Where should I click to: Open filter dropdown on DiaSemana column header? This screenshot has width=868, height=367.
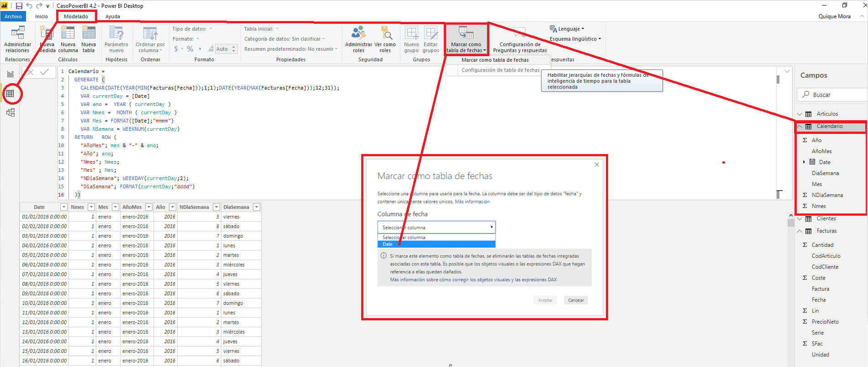tap(257, 207)
